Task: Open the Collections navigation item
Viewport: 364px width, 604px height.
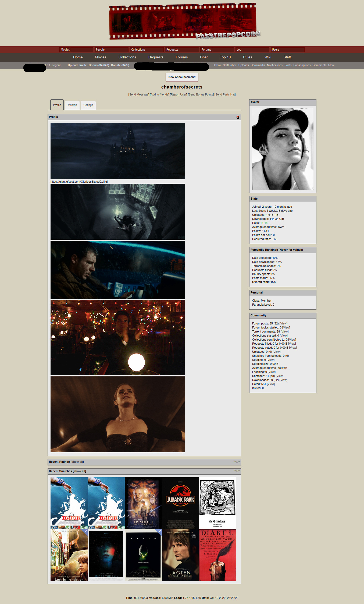Action: point(127,57)
